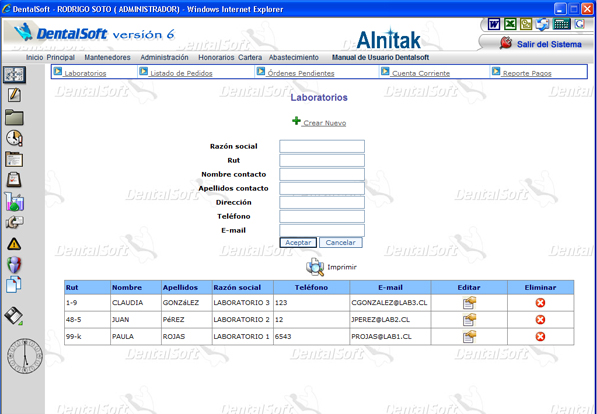Click the red plug exit icon

coord(506,43)
